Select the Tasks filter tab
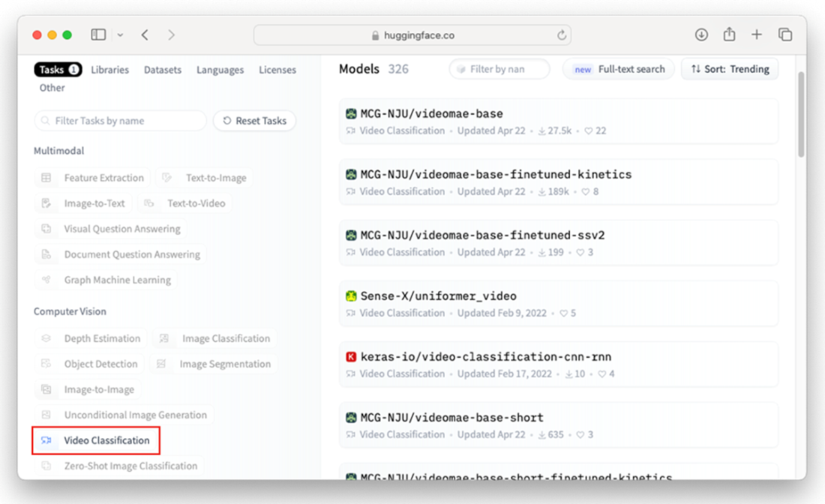This screenshot has width=825, height=504. (58, 70)
